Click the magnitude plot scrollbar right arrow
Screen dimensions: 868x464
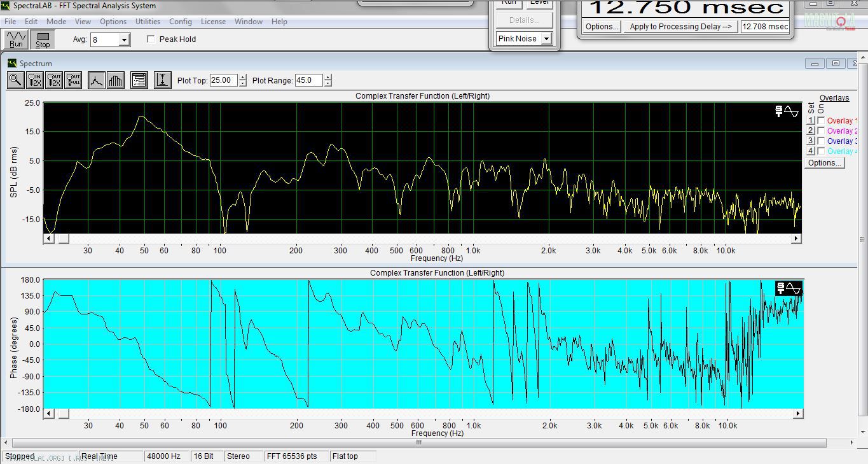pos(796,239)
